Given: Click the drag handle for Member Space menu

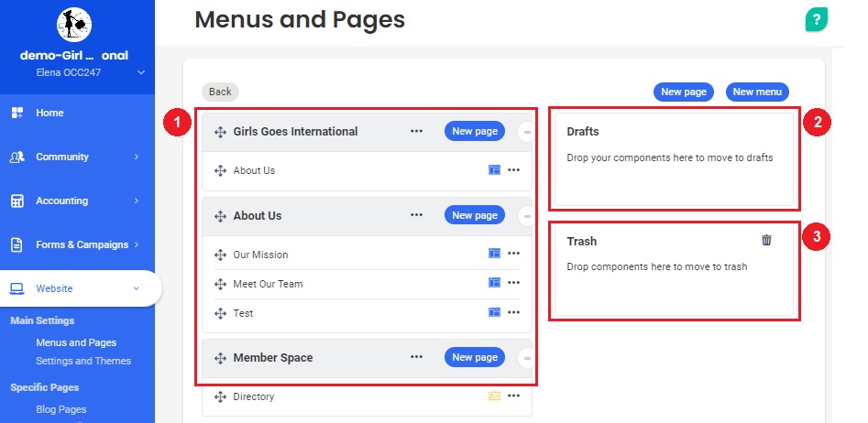Looking at the screenshot, I should [x=220, y=358].
